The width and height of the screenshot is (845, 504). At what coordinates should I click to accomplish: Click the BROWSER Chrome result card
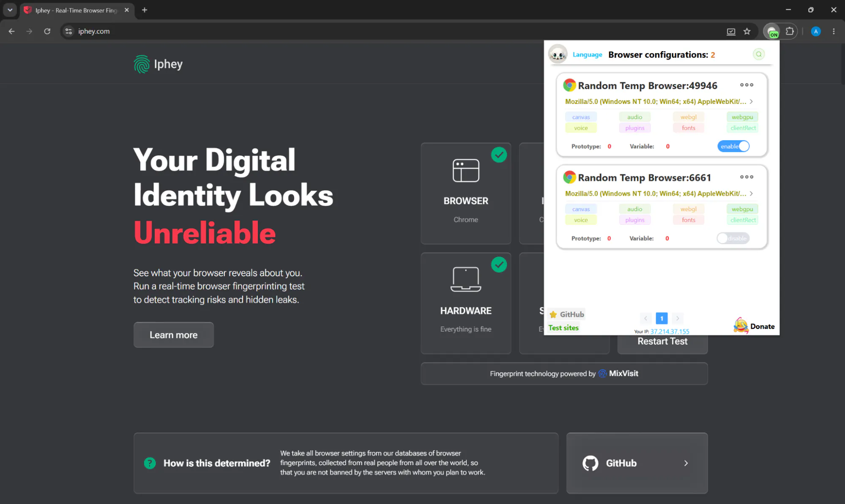pos(466,193)
